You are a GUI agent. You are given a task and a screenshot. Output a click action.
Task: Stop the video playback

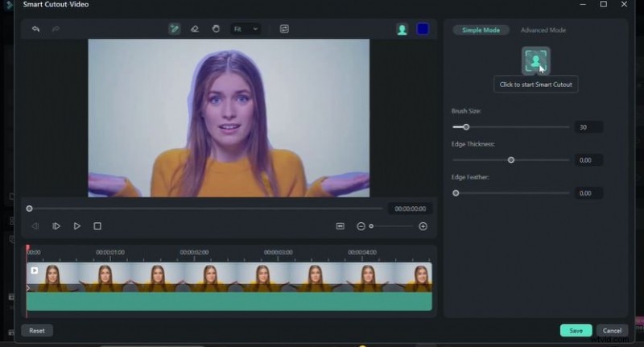point(97,226)
